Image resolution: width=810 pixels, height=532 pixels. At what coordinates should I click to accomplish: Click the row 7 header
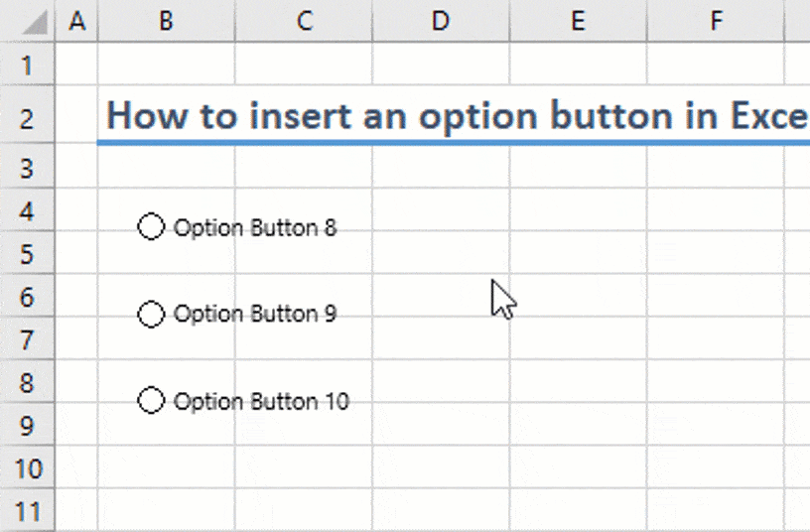coord(27,340)
